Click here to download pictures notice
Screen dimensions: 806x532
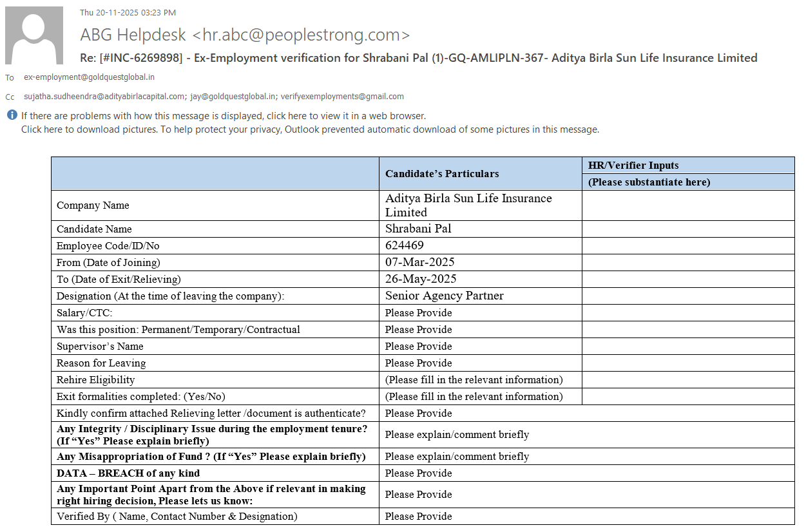310,129
